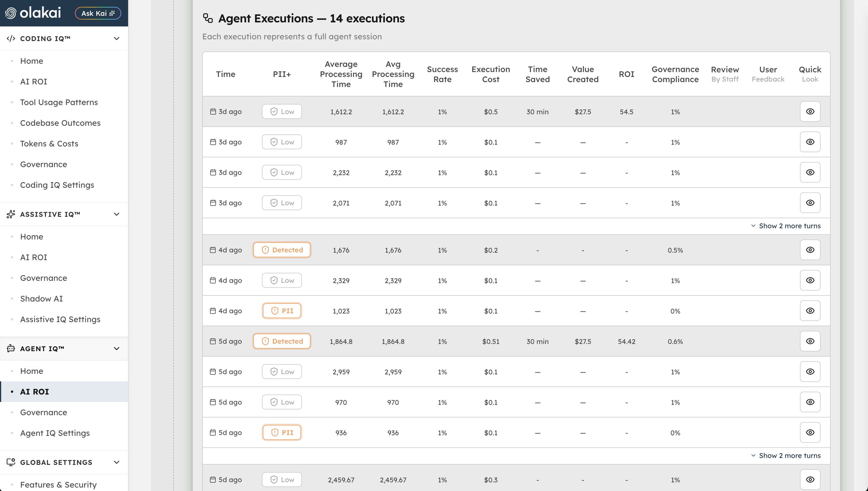The image size is (868, 491).
Task: Quick look at row with 2,459.67 time
Action: pyautogui.click(x=810, y=480)
